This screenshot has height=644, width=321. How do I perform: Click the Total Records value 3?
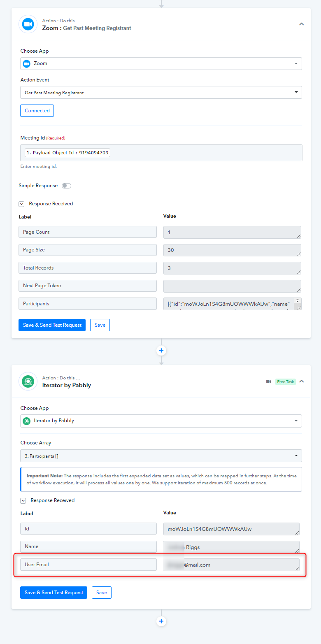(232, 268)
